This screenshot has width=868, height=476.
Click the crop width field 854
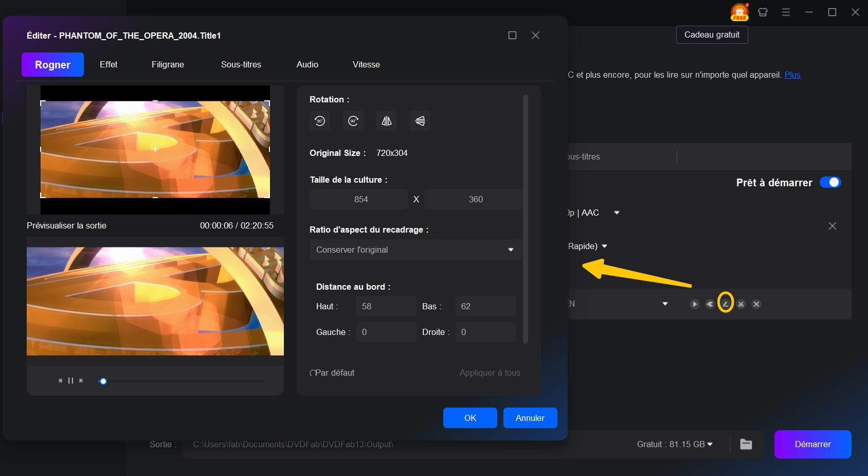[359, 199]
